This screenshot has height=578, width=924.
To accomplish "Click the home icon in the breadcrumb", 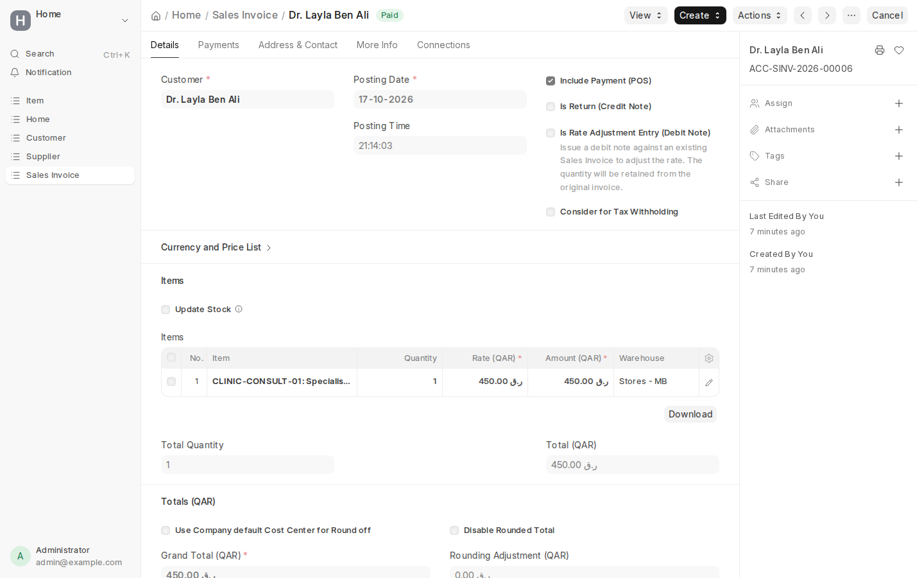I will pos(156,16).
